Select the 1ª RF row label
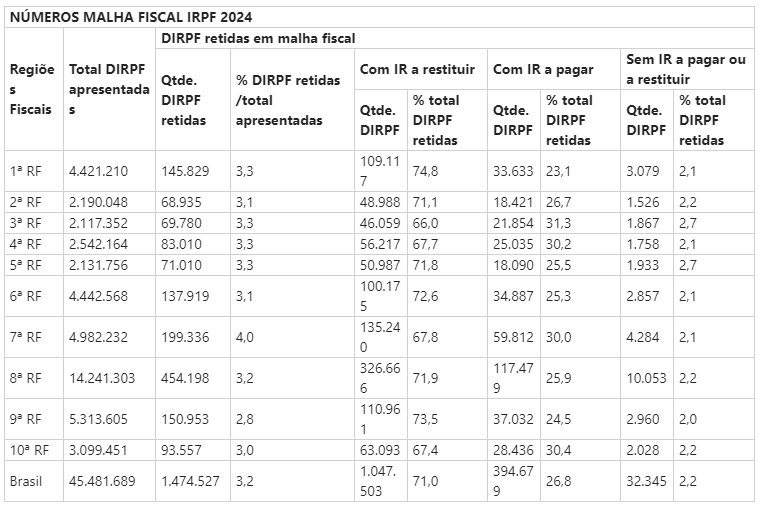This screenshot has width=761, height=510. (x=25, y=171)
